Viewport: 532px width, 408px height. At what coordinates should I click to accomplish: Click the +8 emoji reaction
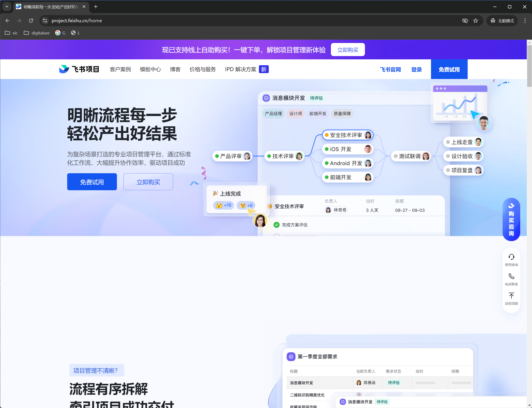coord(246,205)
